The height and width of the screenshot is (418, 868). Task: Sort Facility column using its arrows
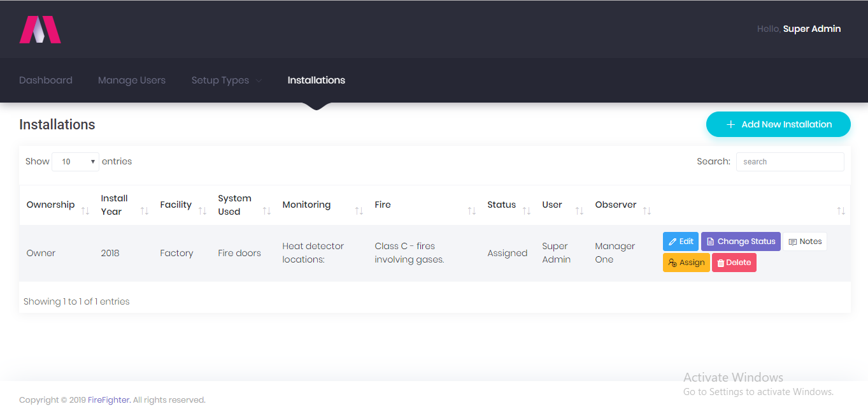point(203,211)
